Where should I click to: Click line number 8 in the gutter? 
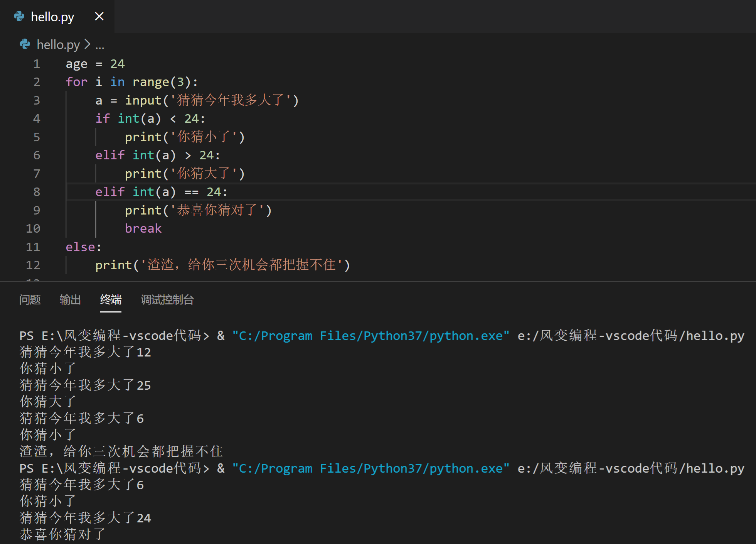36,192
